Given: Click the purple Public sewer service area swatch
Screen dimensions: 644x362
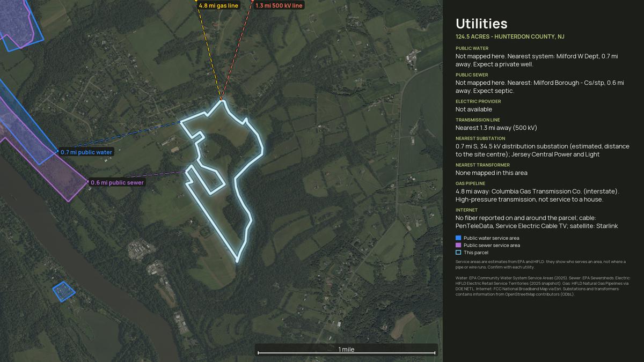Looking at the screenshot, I should point(458,245).
